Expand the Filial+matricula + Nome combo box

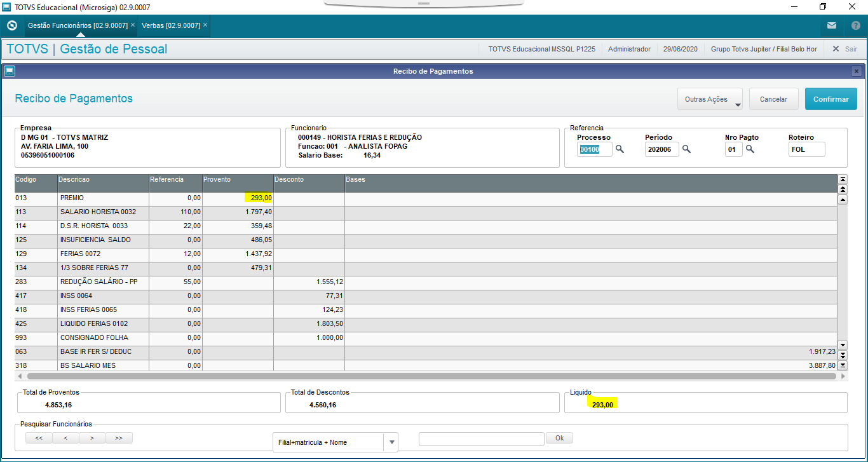point(392,442)
